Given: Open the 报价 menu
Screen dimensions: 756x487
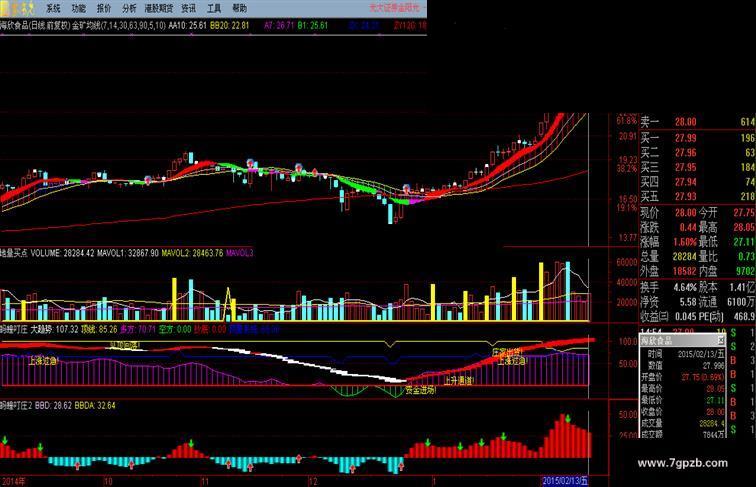Looking at the screenshot, I should [104, 8].
